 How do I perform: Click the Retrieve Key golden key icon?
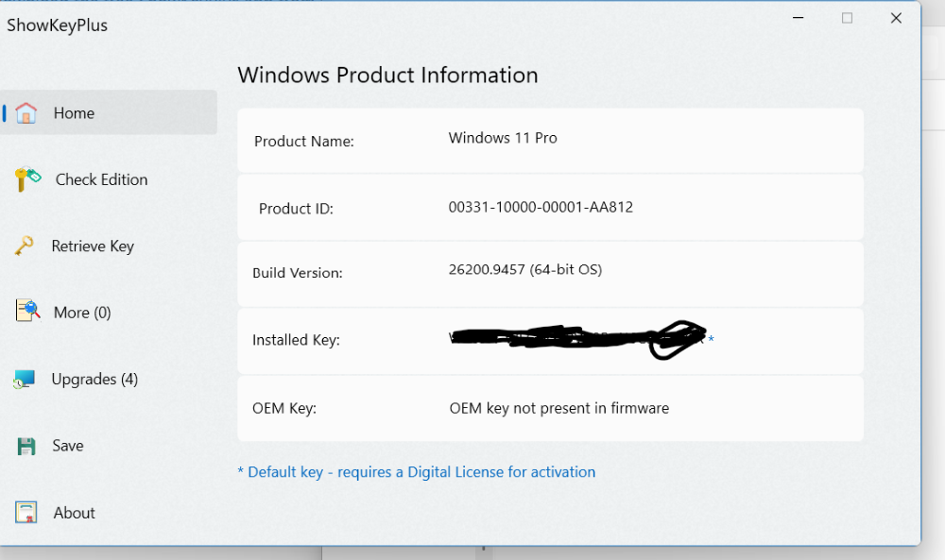[x=25, y=246]
